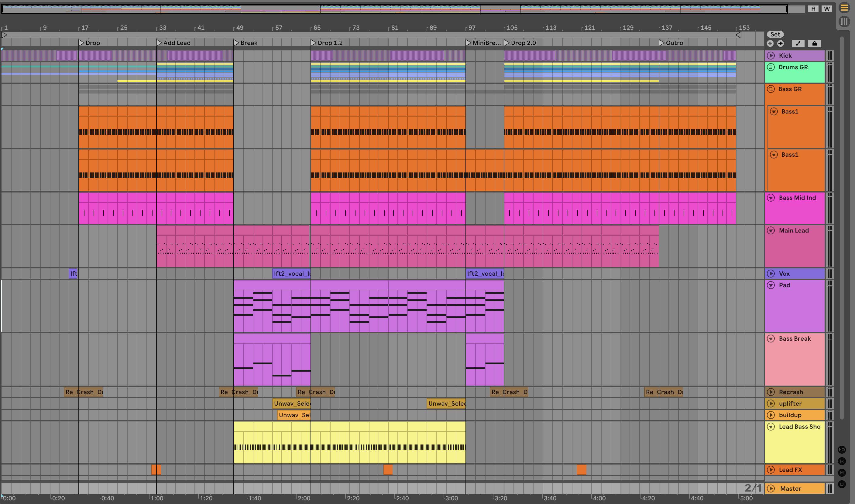Toggle Automation mode button
Image resolution: width=855 pixels, height=504 pixels.
(x=798, y=43)
